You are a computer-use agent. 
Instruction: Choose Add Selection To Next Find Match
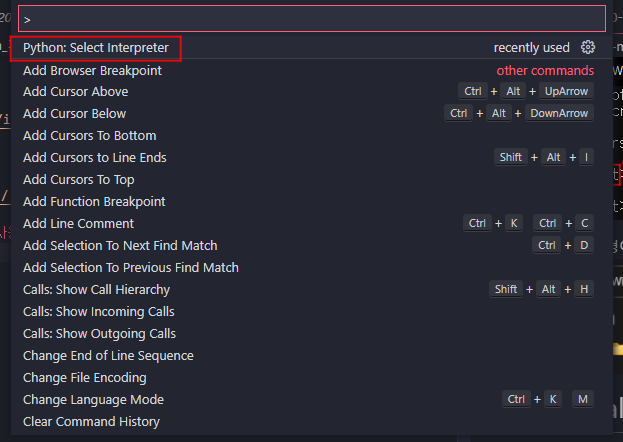(x=120, y=246)
